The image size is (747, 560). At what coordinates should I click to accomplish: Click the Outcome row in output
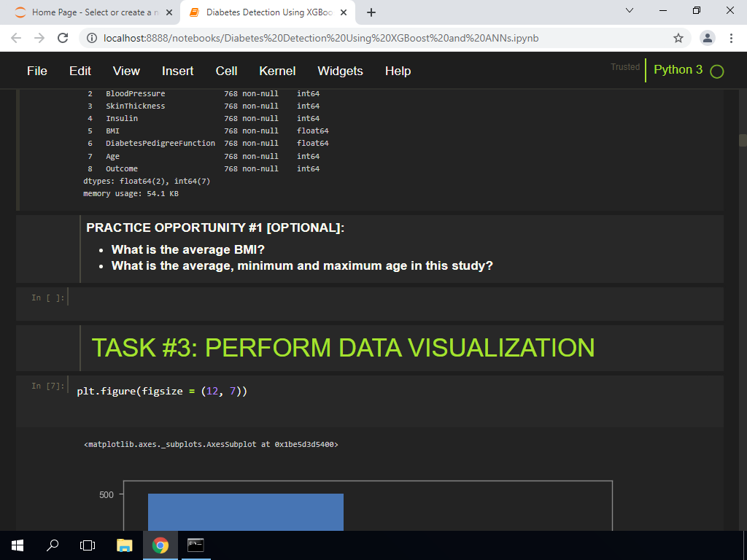coord(204,168)
